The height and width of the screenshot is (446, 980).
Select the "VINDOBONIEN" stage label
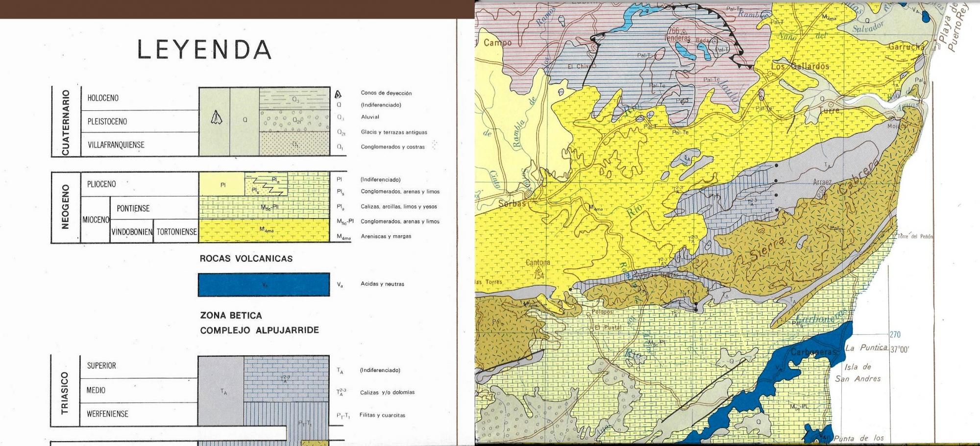[x=132, y=232]
